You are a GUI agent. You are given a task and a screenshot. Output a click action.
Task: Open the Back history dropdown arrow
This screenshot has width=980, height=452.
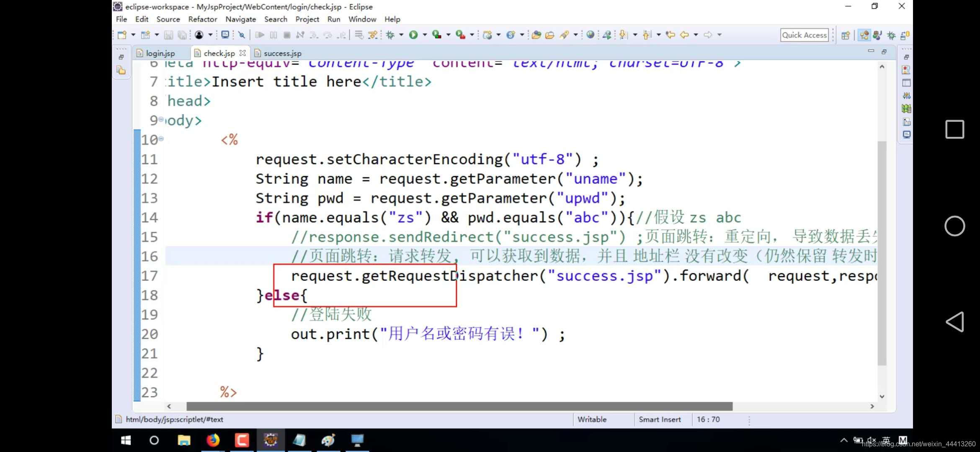pos(696,35)
